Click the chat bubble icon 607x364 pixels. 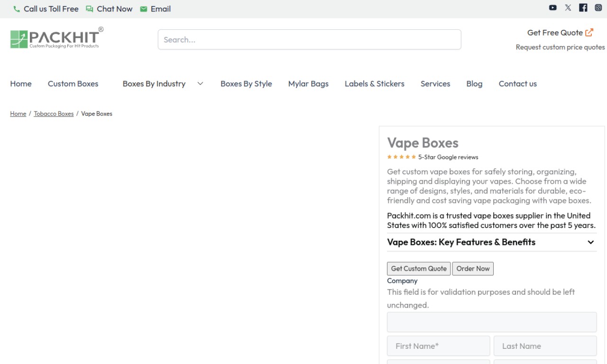point(89,9)
